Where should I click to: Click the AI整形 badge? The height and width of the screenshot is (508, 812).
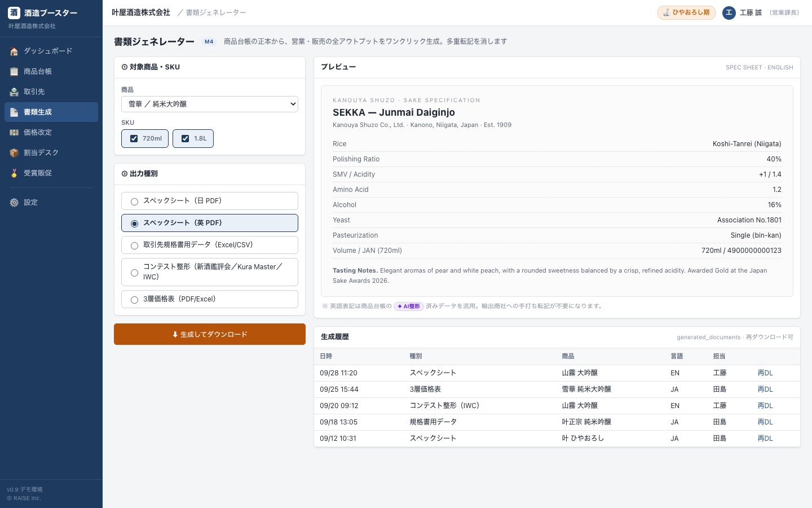tap(409, 306)
